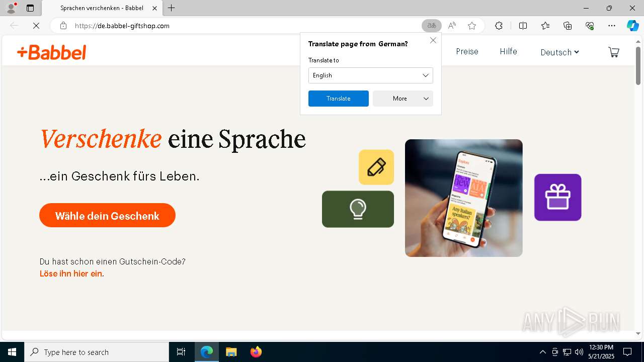Expand the More options dropdown

[x=403, y=99]
